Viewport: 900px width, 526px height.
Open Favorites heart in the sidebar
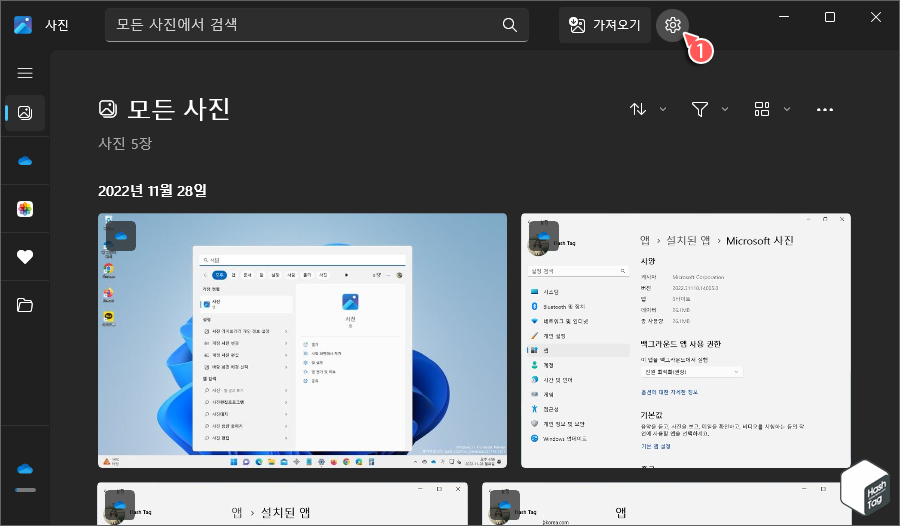click(x=25, y=257)
